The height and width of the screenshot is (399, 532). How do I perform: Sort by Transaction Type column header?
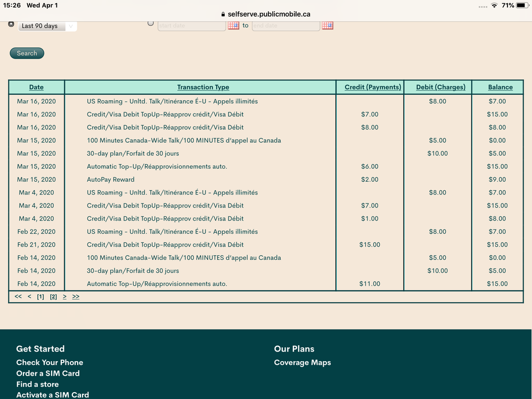(203, 87)
